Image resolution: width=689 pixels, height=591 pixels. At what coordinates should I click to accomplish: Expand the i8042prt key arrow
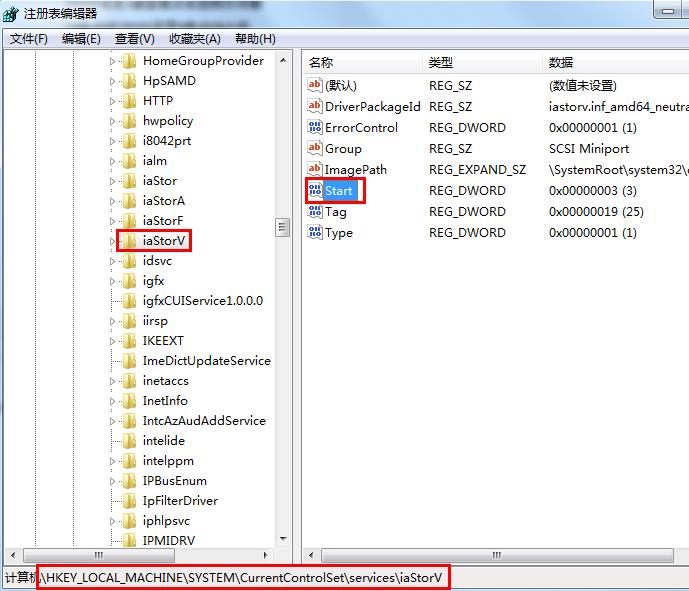tap(112, 141)
